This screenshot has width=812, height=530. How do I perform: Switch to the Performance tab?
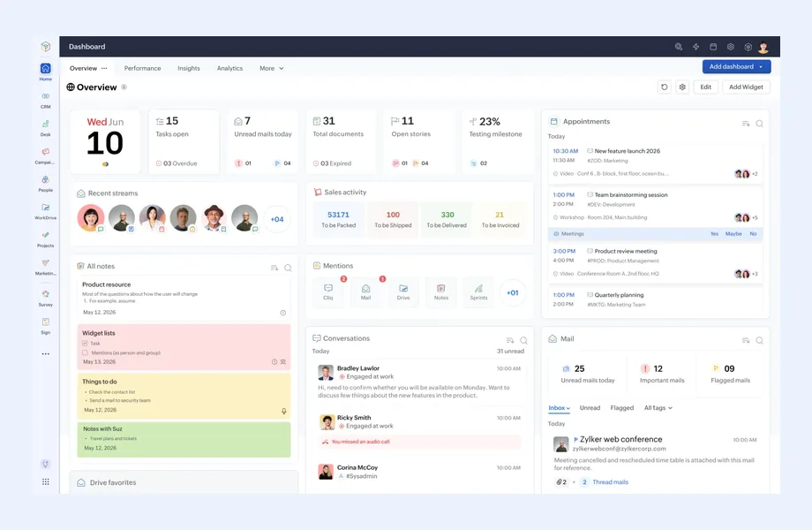pyautogui.click(x=142, y=68)
